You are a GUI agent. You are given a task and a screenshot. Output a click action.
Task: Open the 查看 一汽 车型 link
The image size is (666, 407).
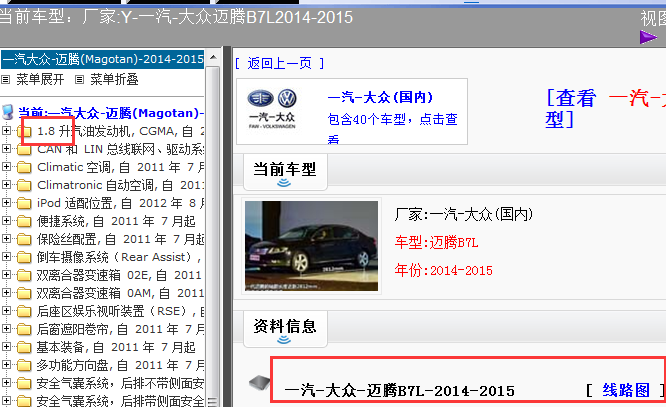click(x=606, y=109)
